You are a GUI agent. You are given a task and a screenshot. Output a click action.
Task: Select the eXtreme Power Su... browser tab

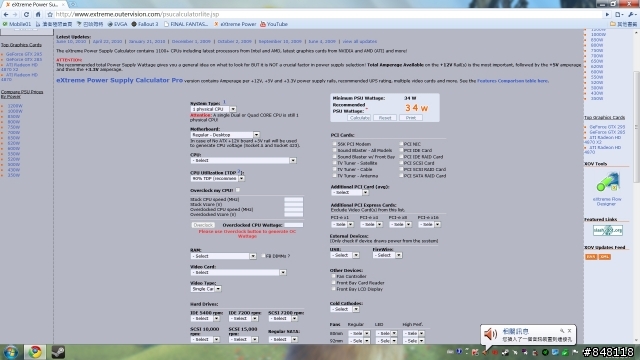34,4
